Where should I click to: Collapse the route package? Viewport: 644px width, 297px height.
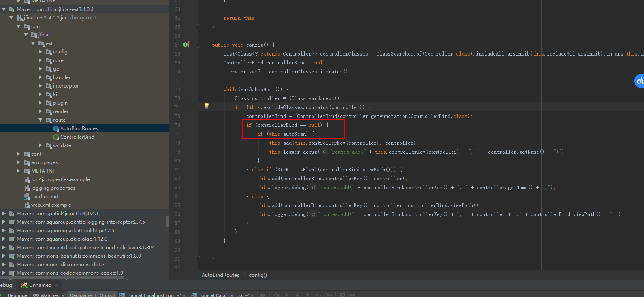41,120
